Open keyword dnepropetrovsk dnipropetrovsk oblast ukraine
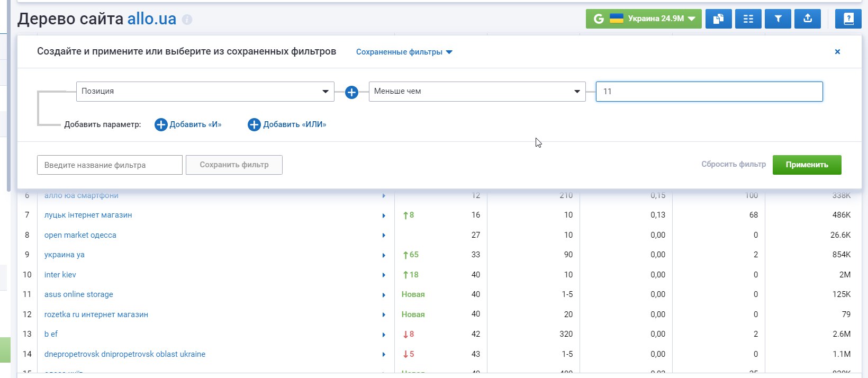 point(125,354)
